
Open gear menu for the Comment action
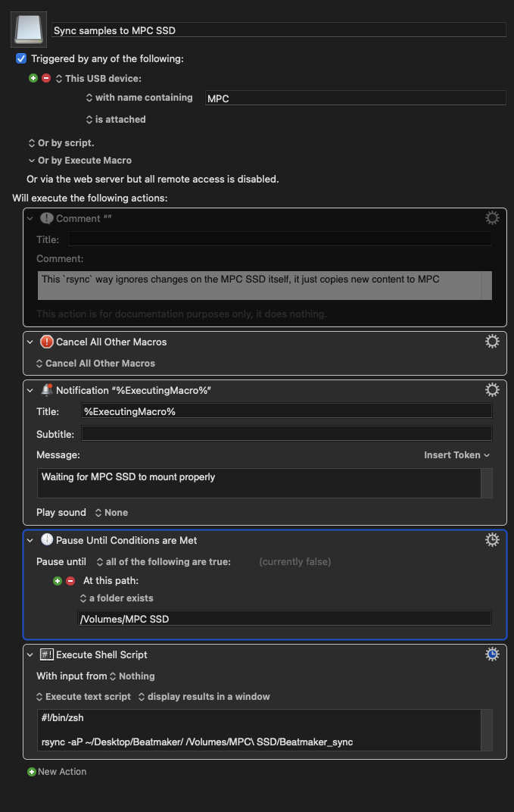(492, 218)
